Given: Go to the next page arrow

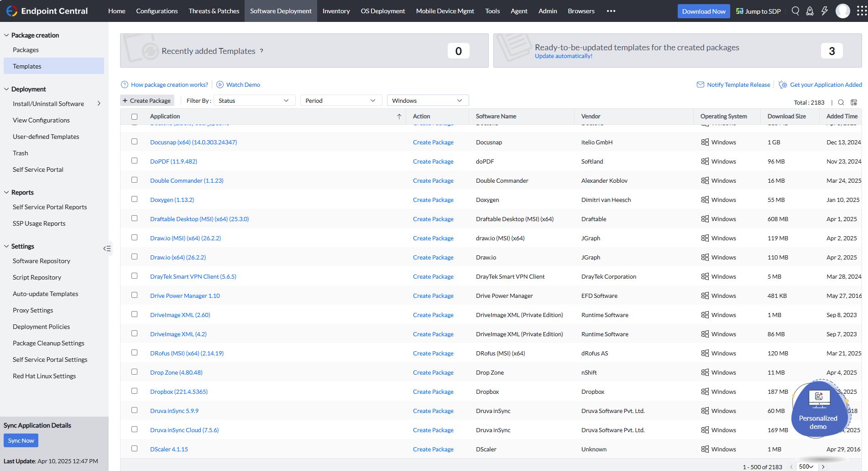Looking at the screenshot, I should [823, 467].
